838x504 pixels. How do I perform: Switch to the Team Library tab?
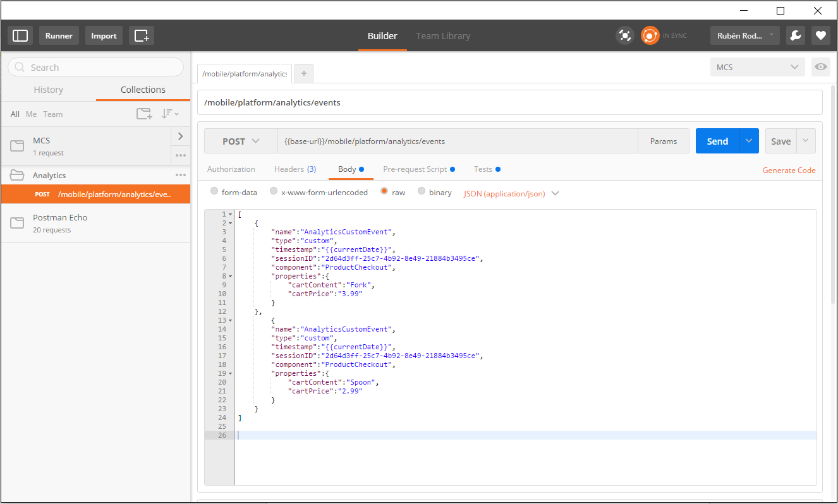443,35
